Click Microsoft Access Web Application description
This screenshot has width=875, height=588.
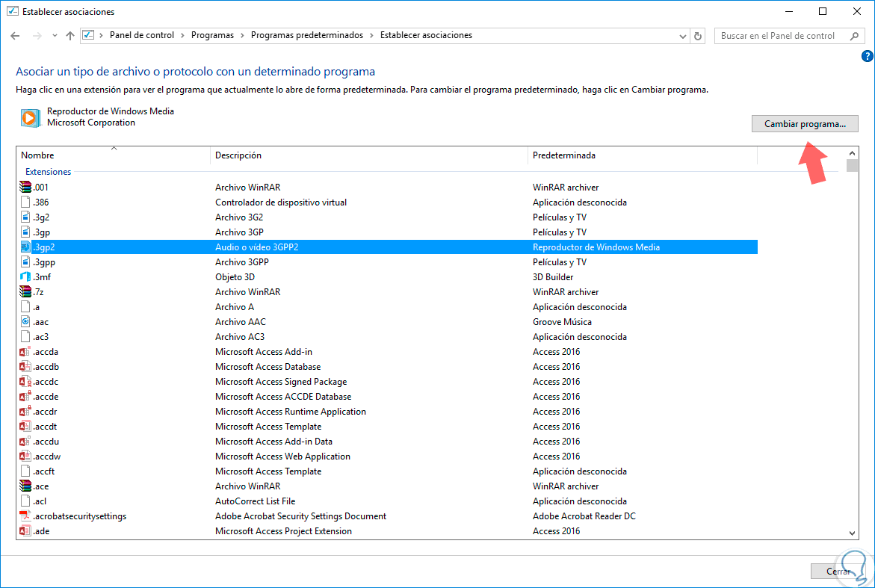pyautogui.click(x=282, y=457)
